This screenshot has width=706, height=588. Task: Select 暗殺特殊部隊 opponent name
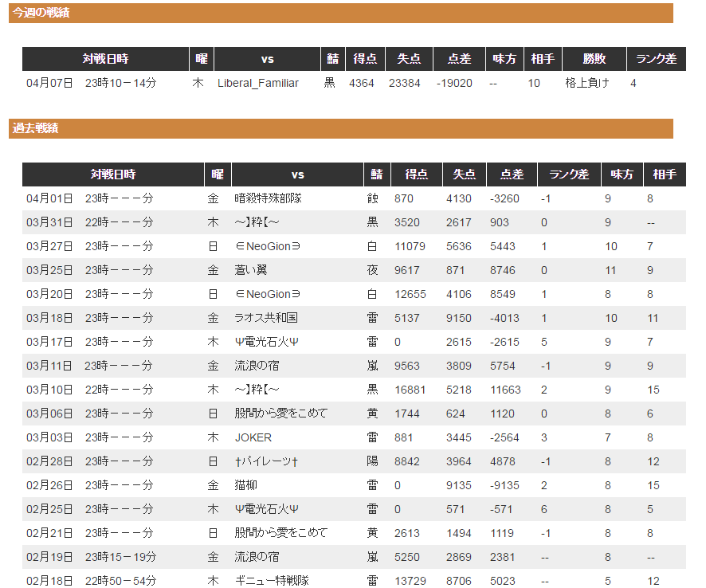tap(269, 198)
